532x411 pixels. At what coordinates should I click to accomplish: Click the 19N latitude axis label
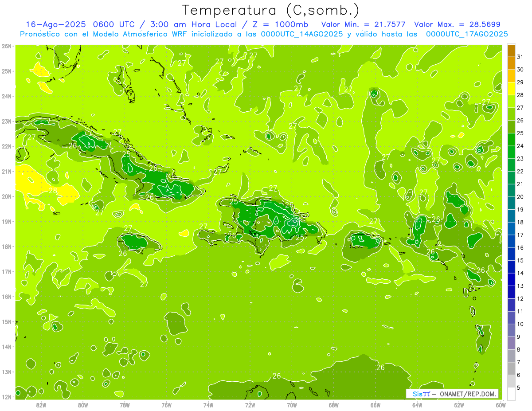[7, 221]
